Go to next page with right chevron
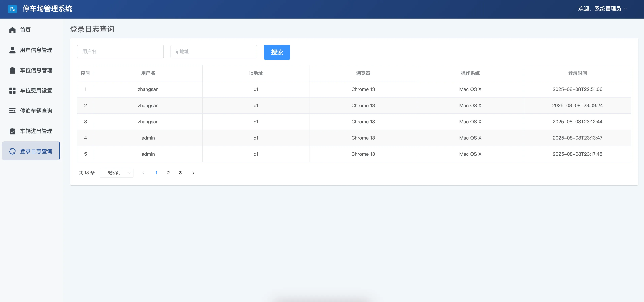This screenshot has width=644, height=302. pyautogui.click(x=193, y=173)
